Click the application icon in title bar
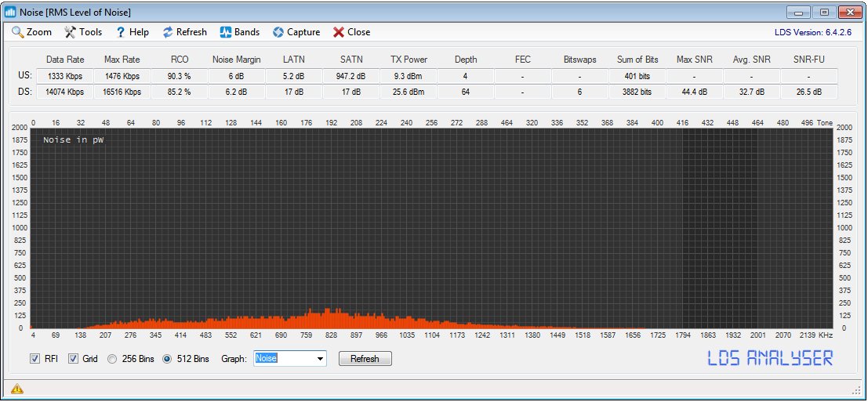 point(11,12)
